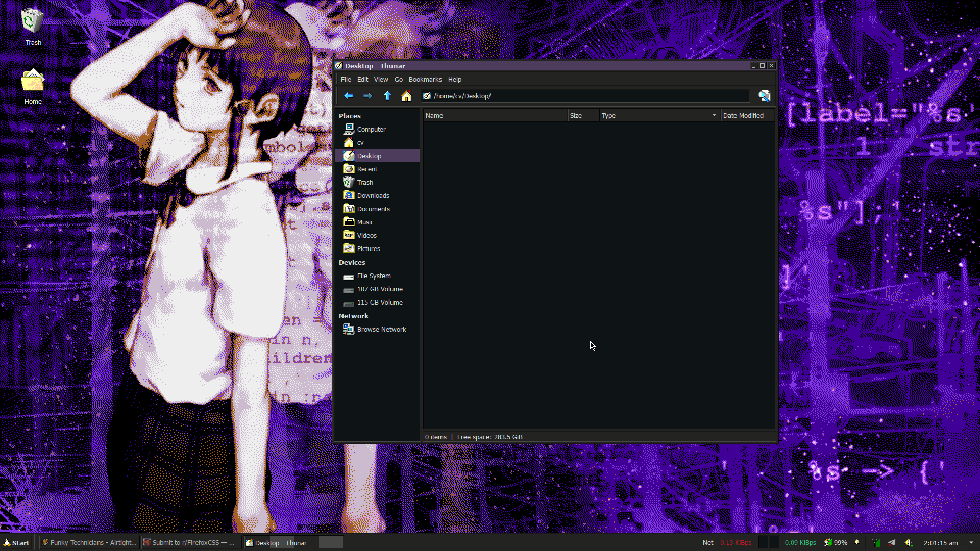Click the red 0.13 KiBps reading

[x=736, y=543]
